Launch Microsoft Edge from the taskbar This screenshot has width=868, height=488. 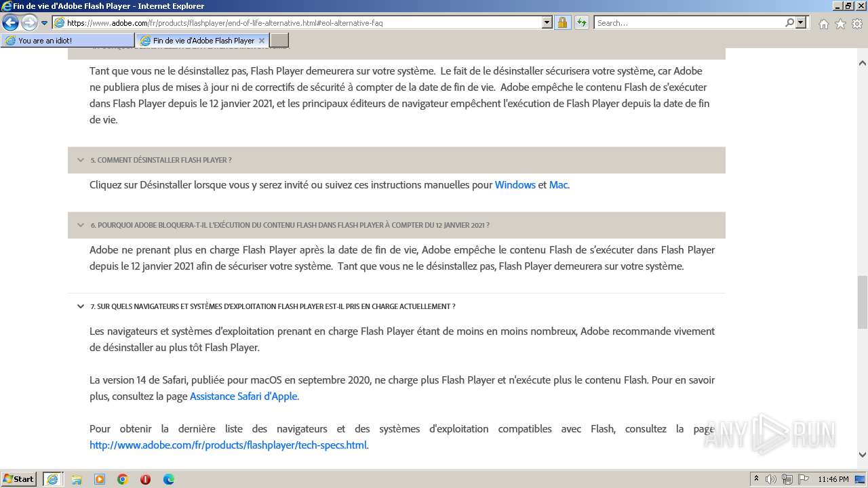[x=169, y=479]
